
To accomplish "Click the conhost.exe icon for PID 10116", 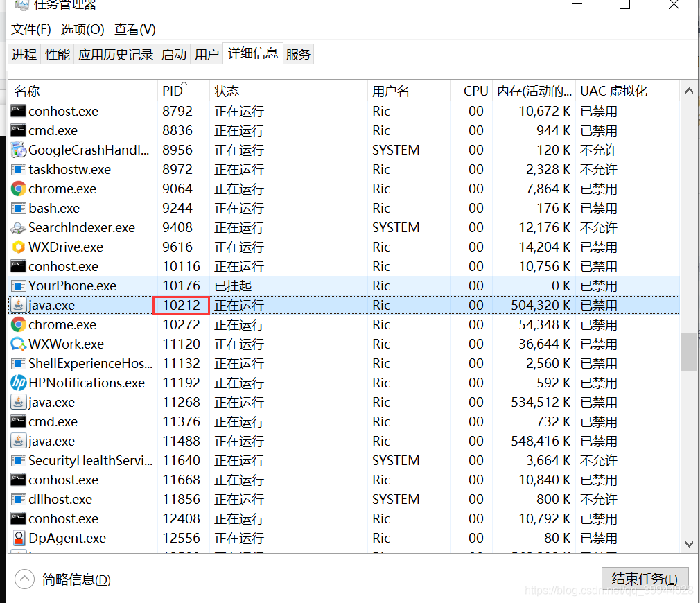I will tap(18, 266).
